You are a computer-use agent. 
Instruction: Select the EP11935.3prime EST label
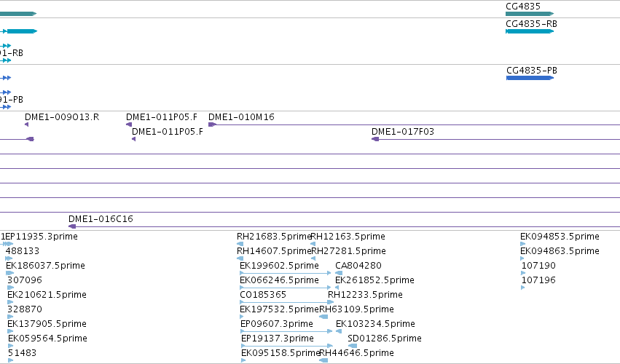42,237
